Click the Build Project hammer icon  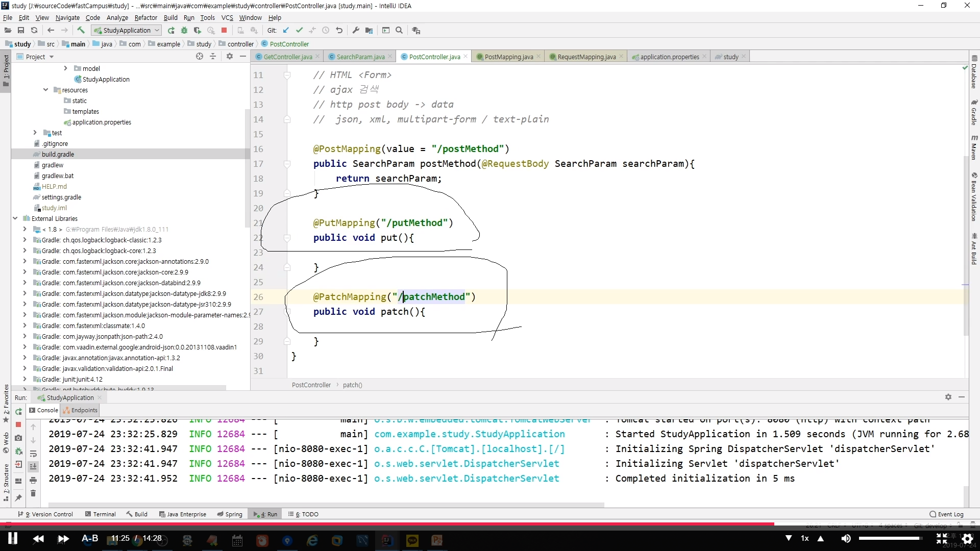point(81,31)
